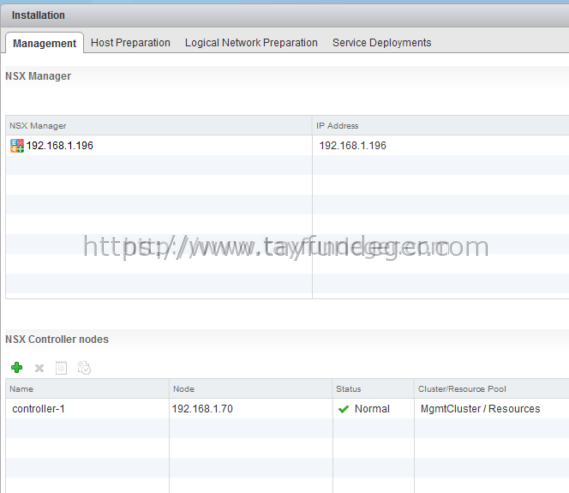Image resolution: width=569 pixels, height=493 pixels.
Task: Click the NSX Manager icon beside 192.168.1.196
Action: pos(17,146)
